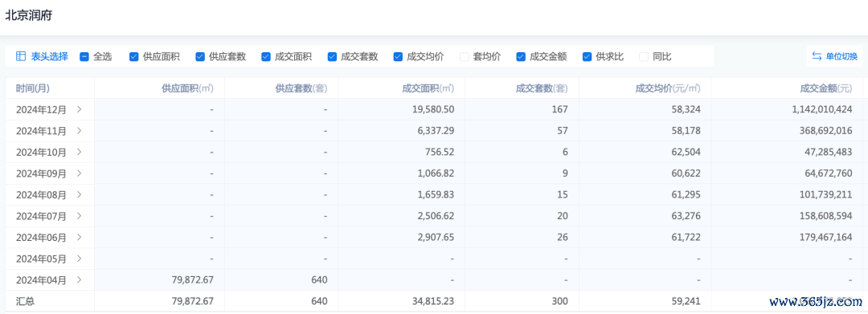This screenshot has width=868, height=314.
Task: Click the 成交面积(㎡) column header
Action: (428, 88)
